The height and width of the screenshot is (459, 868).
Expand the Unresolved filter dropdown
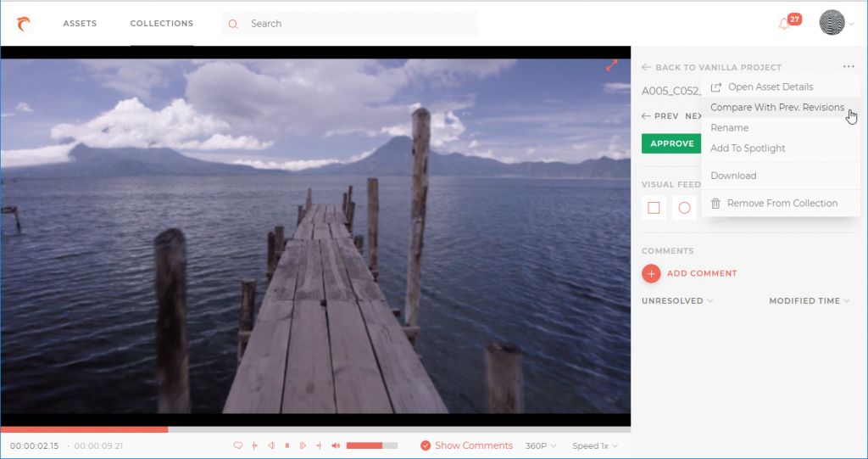(677, 300)
